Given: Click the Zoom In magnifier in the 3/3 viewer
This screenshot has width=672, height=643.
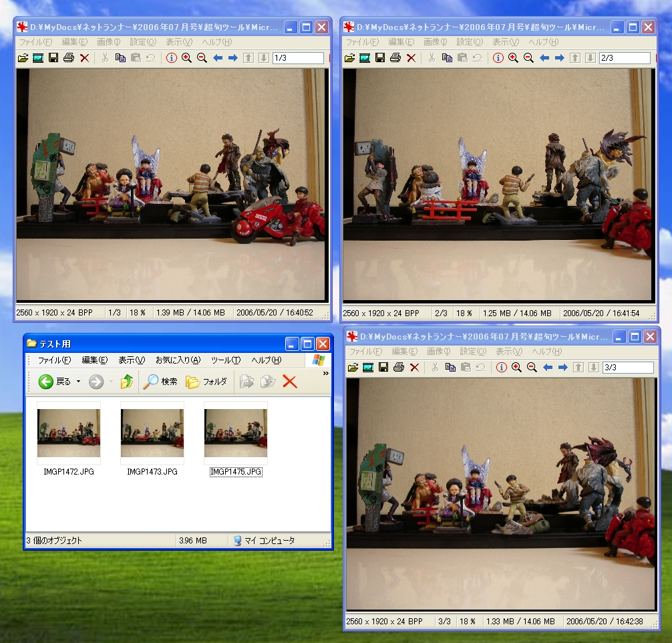Looking at the screenshot, I should pos(516,367).
